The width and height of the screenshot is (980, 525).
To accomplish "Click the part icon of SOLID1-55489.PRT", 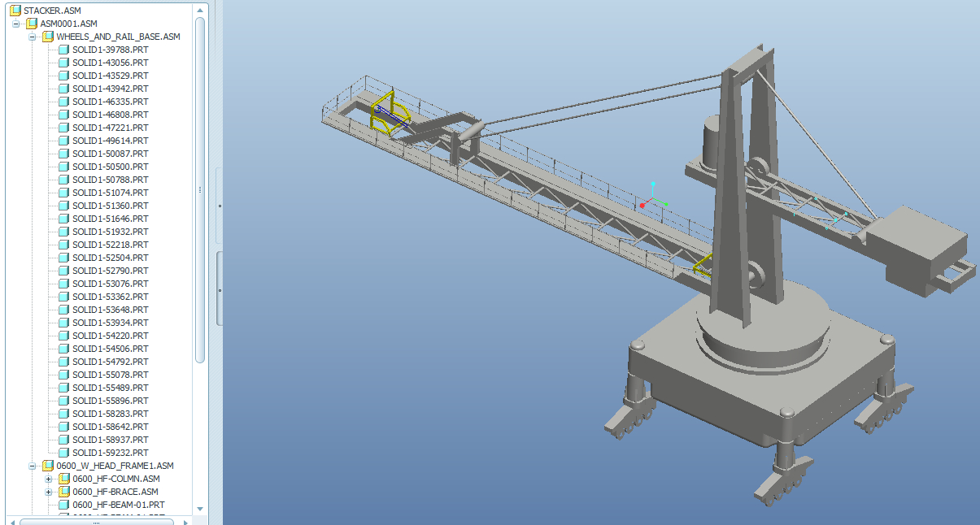I will [x=63, y=388].
